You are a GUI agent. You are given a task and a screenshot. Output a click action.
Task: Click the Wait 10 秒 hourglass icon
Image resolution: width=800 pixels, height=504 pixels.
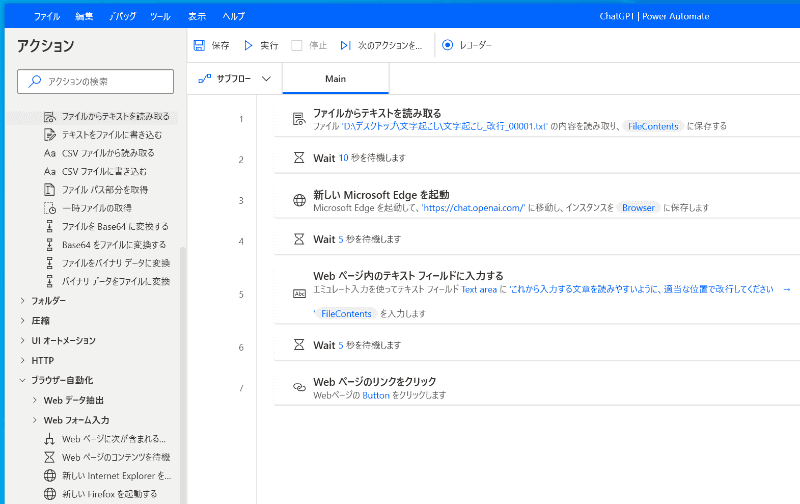click(x=299, y=158)
